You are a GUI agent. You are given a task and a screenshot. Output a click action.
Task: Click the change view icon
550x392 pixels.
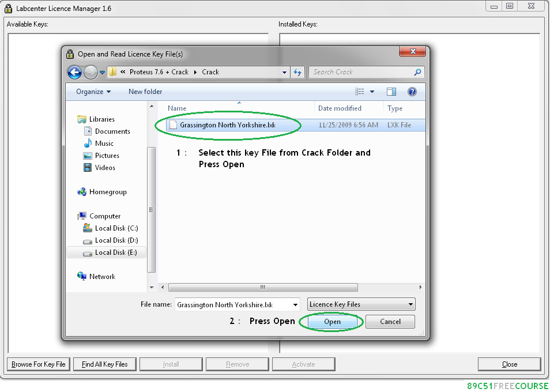click(359, 92)
